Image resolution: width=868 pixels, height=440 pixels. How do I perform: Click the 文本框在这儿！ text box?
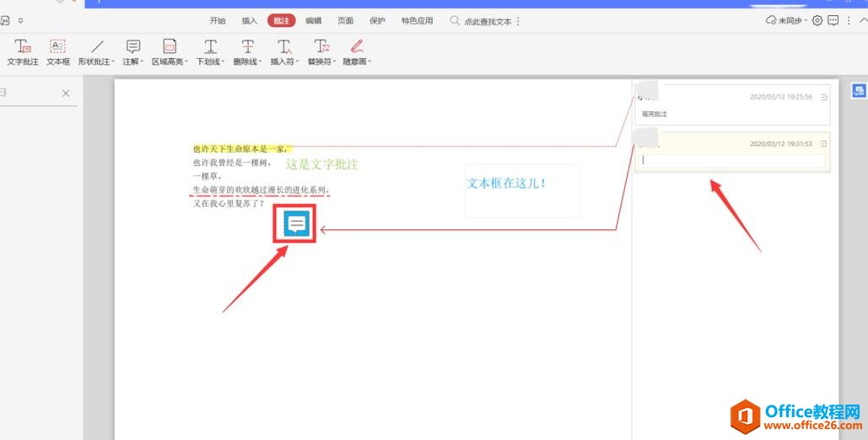click(x=523, y=191)
